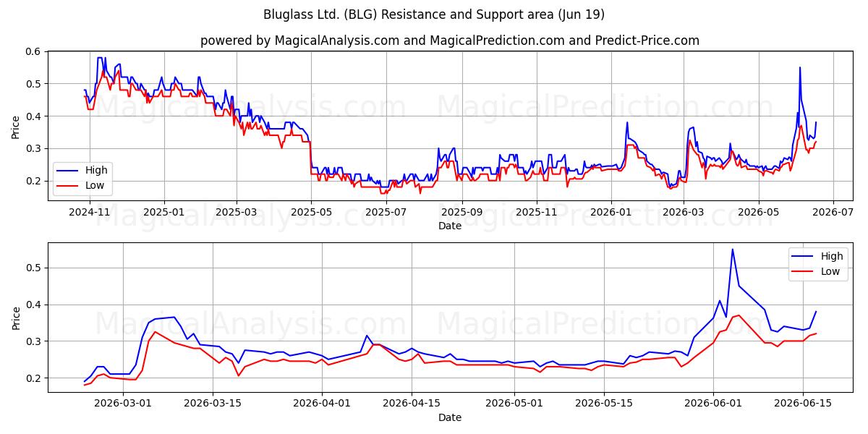Click the top chart x-axis label 2025-01
Image resolution: width=868 pixels, height=434 pixels.
pos(163,213)
